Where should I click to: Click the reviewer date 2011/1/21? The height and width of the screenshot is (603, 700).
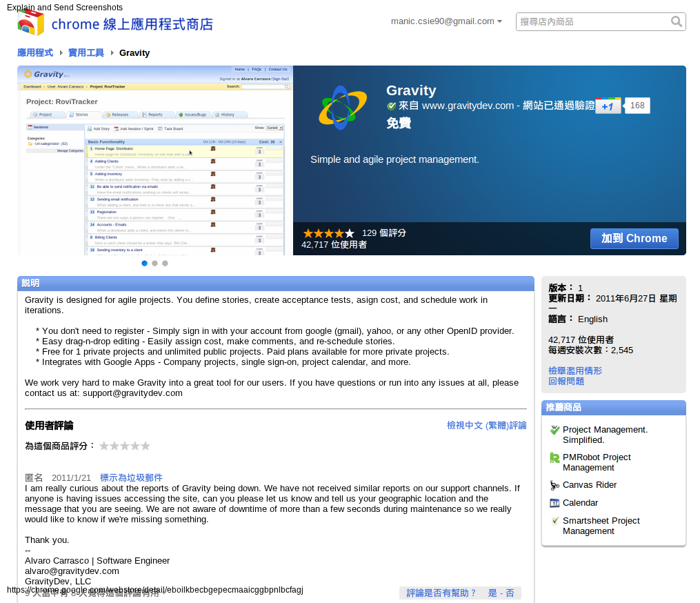[x=71, y=478]
